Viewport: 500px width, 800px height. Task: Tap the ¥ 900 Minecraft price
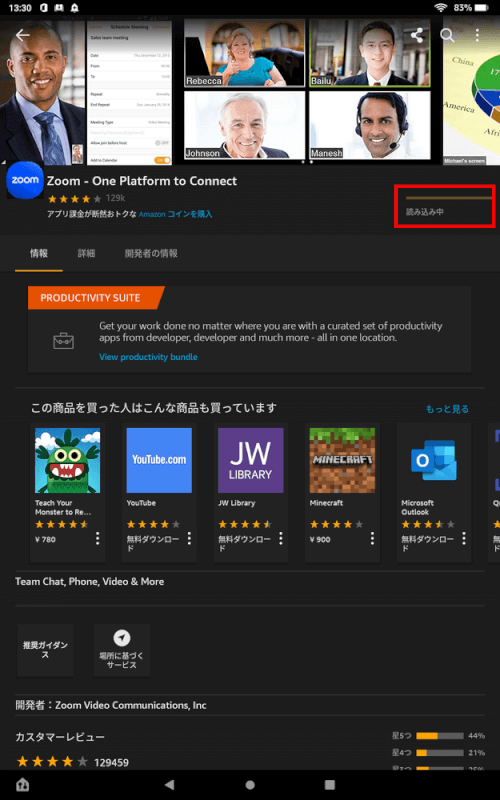[x=320, y=539]
